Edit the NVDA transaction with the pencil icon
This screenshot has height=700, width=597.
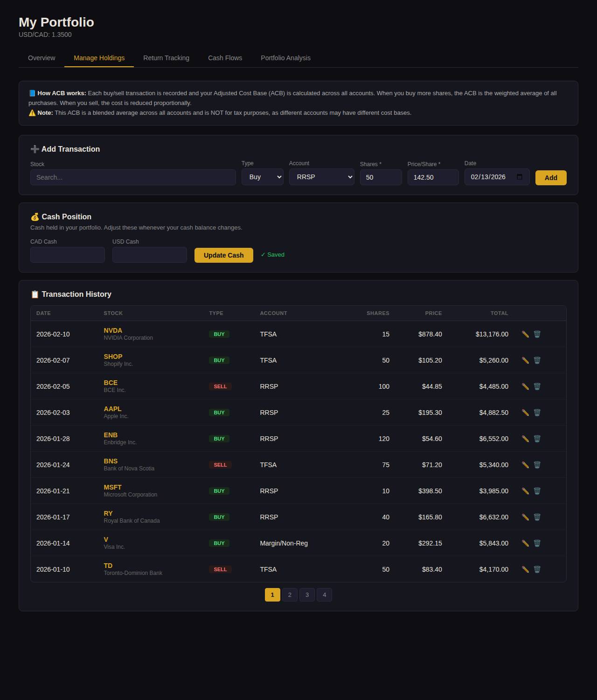[x=525, y=334]
